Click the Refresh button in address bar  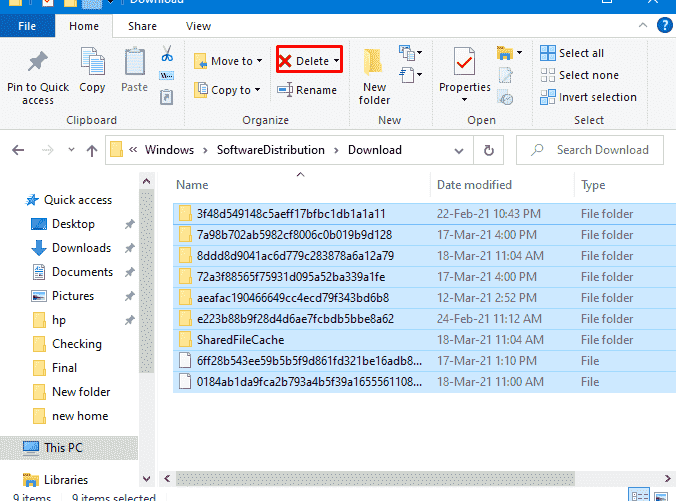488,150
